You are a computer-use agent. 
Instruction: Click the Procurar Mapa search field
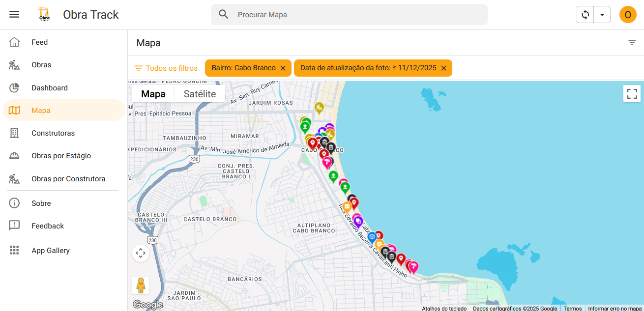click(349, 14)
